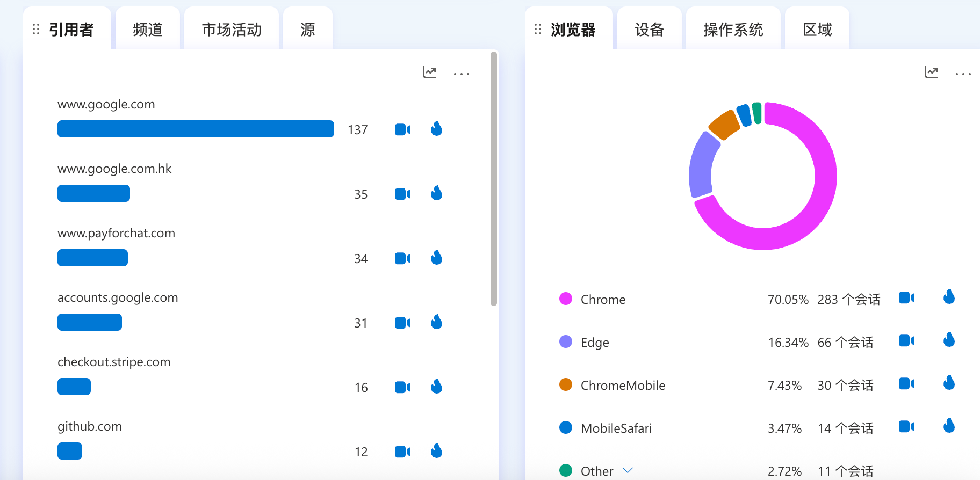
Task: Open recordings for MobileSafari sessions
Action: (x=906, y=426)
